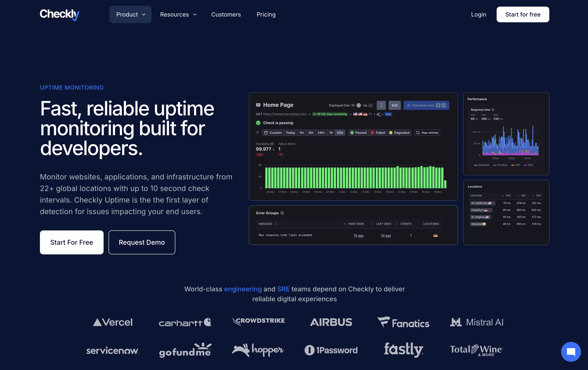
Task: Click the Request Demo button
Action: [x=142, y=242]
